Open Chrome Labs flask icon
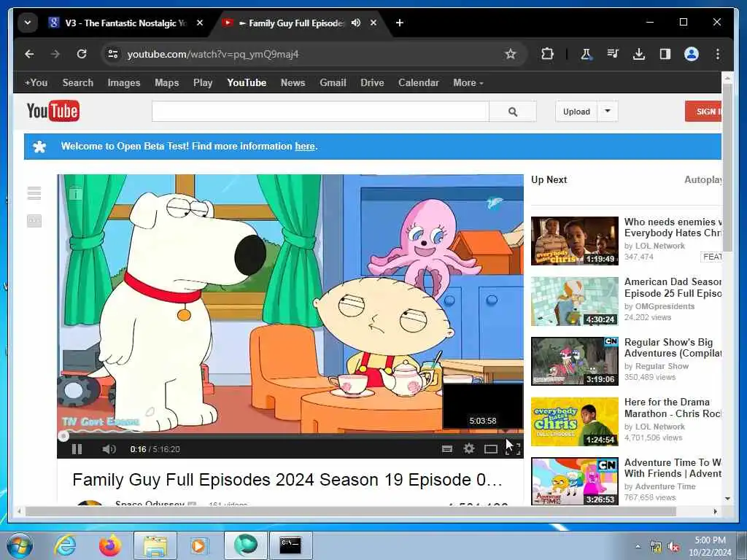The image size is (747, 560). pos(586,54)
